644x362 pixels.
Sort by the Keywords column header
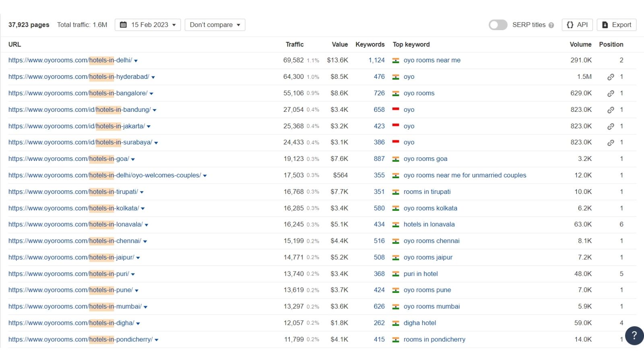coord(370,45)
